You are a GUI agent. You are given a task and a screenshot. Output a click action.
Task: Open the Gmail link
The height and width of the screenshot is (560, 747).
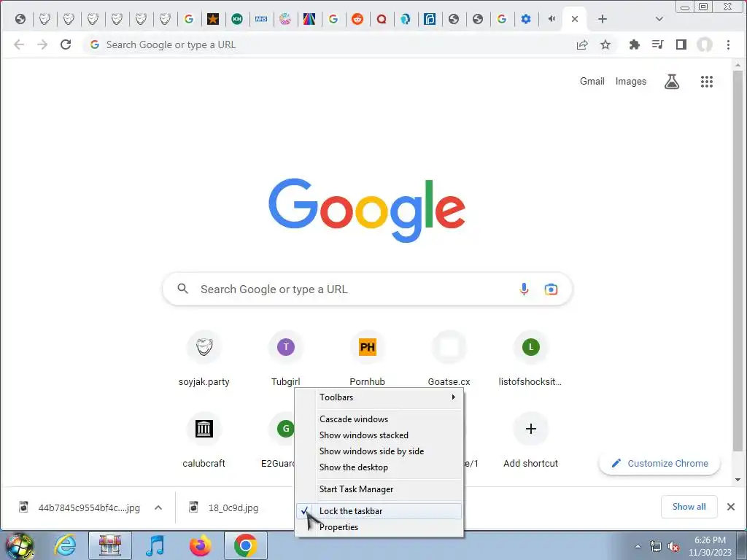592,82
